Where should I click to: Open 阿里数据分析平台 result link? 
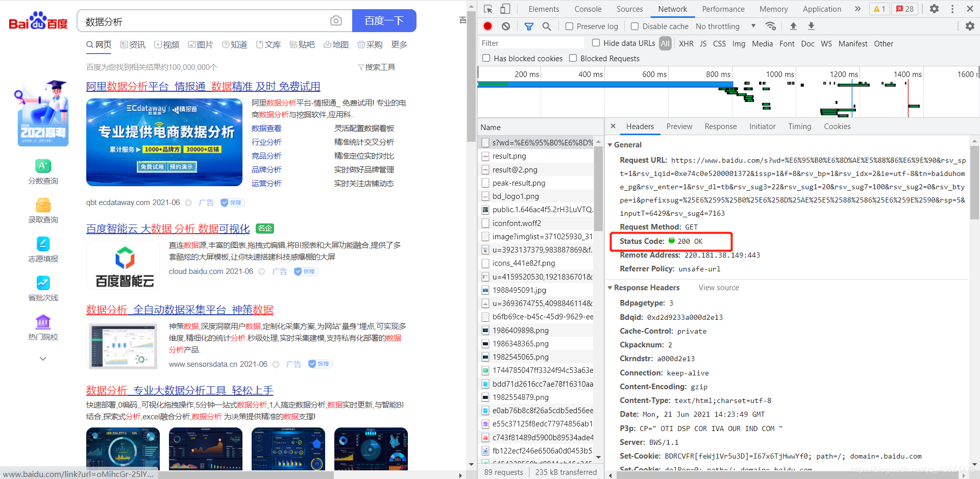(203, 86)
